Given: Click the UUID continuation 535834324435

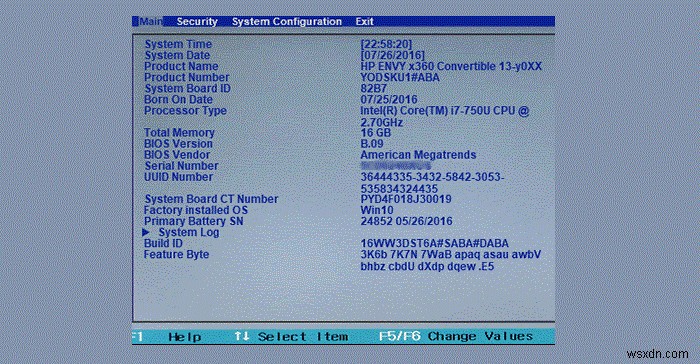Looking at the screenshot, I should pos(399,188).
